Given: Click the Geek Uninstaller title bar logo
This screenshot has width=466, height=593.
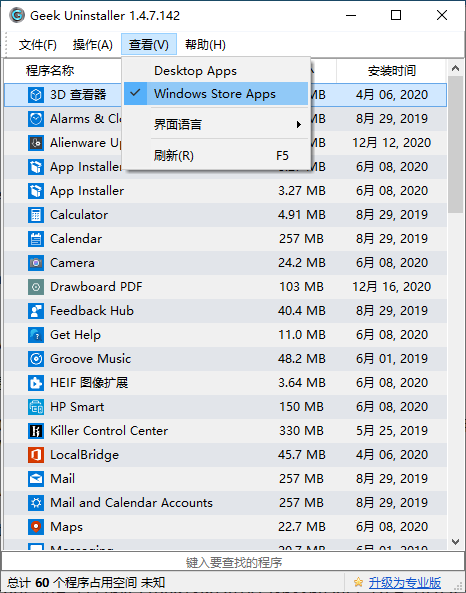Looking at the screenshot, I should coord(17,16).
